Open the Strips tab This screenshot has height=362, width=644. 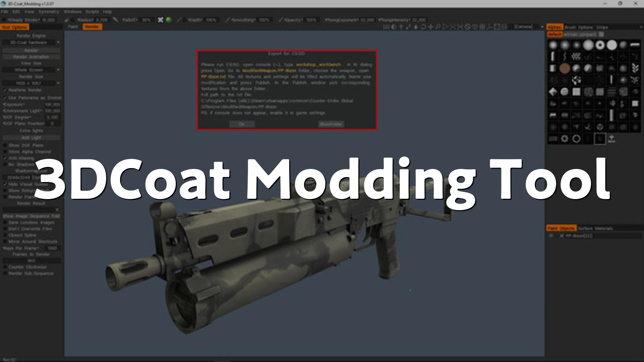point(602,27)
